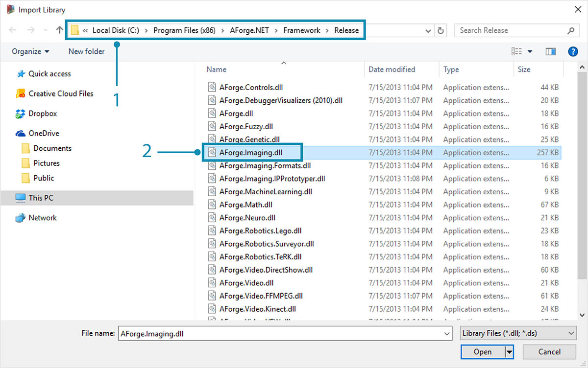This screenshot has height=368, width=588.
Task: Select the AForge.Neuro.dll file icon
Action: click(x=212, y=218)
